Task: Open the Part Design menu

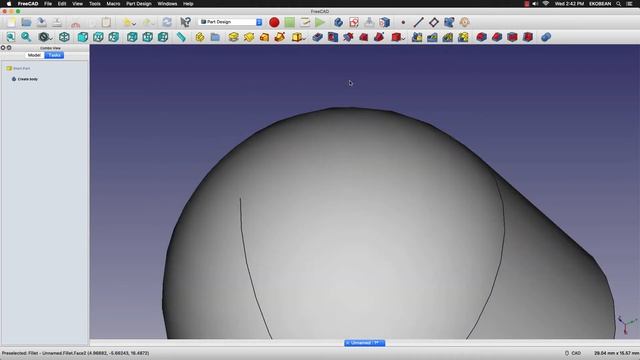Action: (138, 4)
